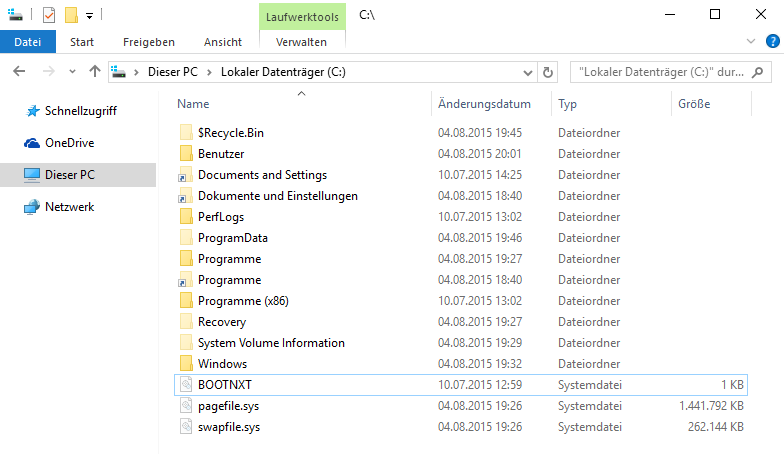Select the BOOTNXT system file icon

(186, 384)
